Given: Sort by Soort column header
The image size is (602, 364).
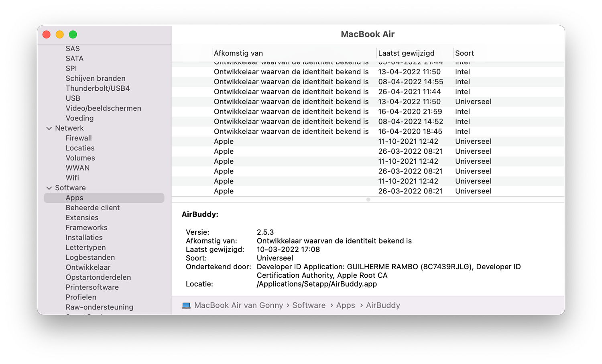Looking at the screenshot, I should 464,53.
